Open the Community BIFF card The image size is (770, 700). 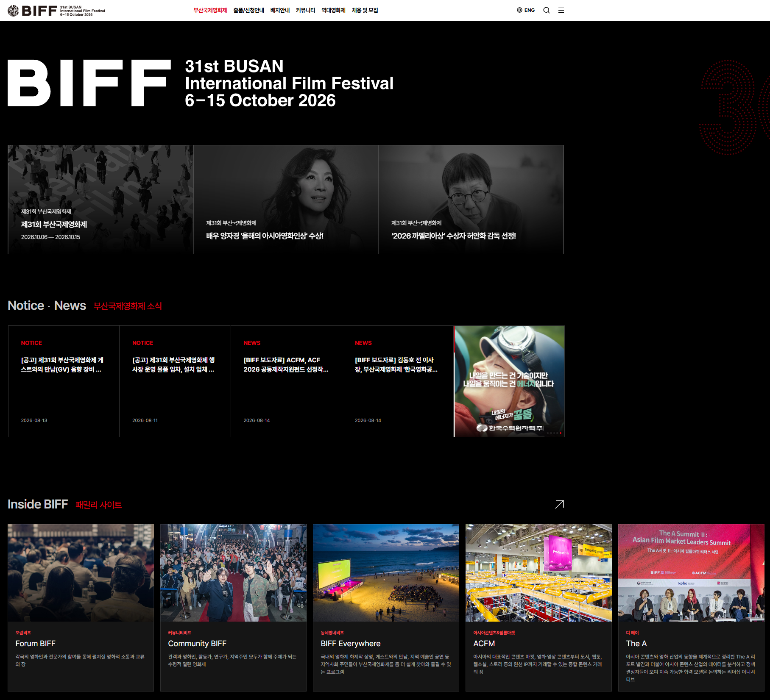[x=233, y=608]
